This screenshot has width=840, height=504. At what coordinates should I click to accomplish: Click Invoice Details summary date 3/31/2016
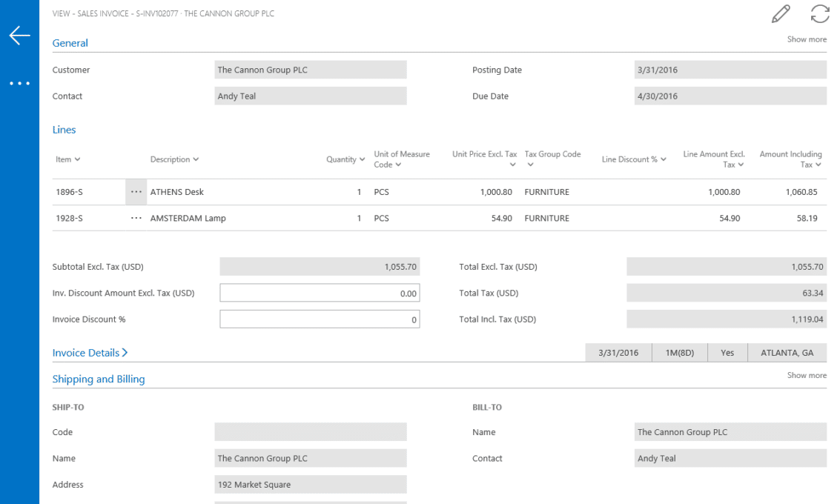click(619, 353)
